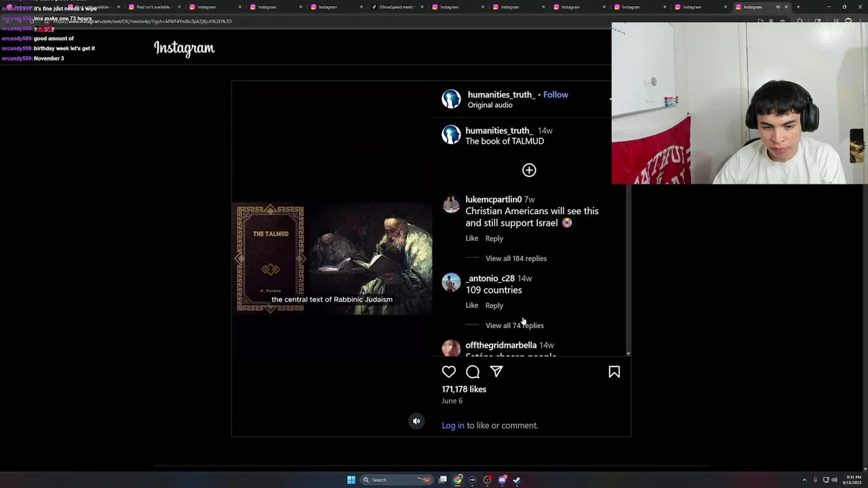
Task: Open Original audio link
Action: (490, 105)
